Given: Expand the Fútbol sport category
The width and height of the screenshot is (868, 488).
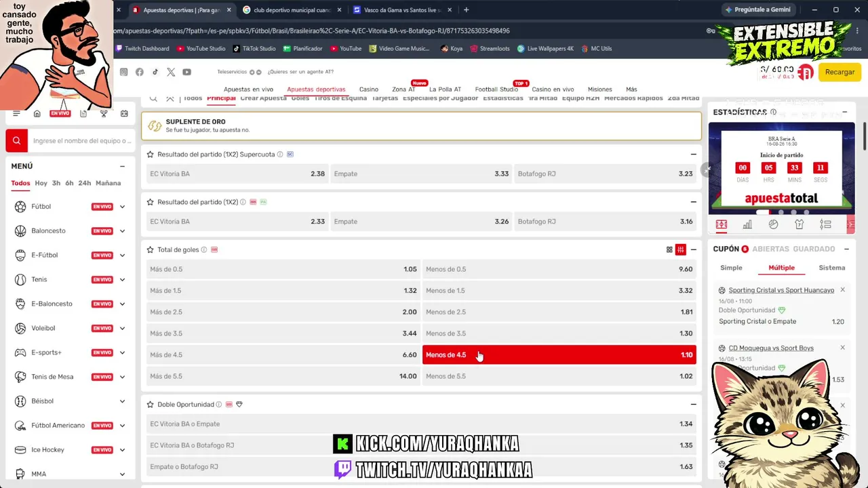Looking at the screenshot, I should tap(122, 207).
